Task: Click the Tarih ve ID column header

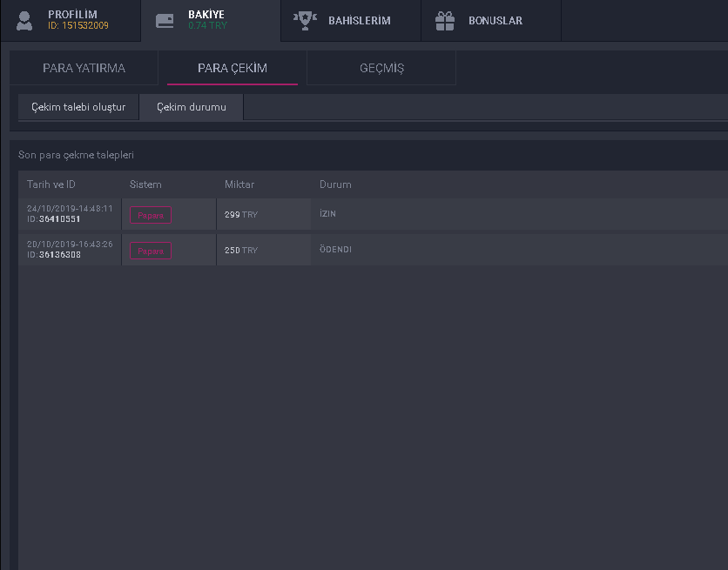Action: tap(51, 184)
